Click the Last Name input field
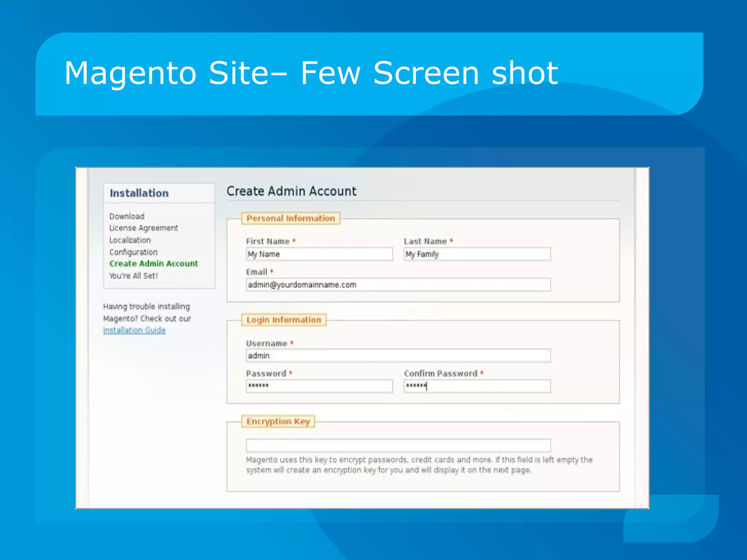Screen dimensions: 747x560 [x=477, y=254]
